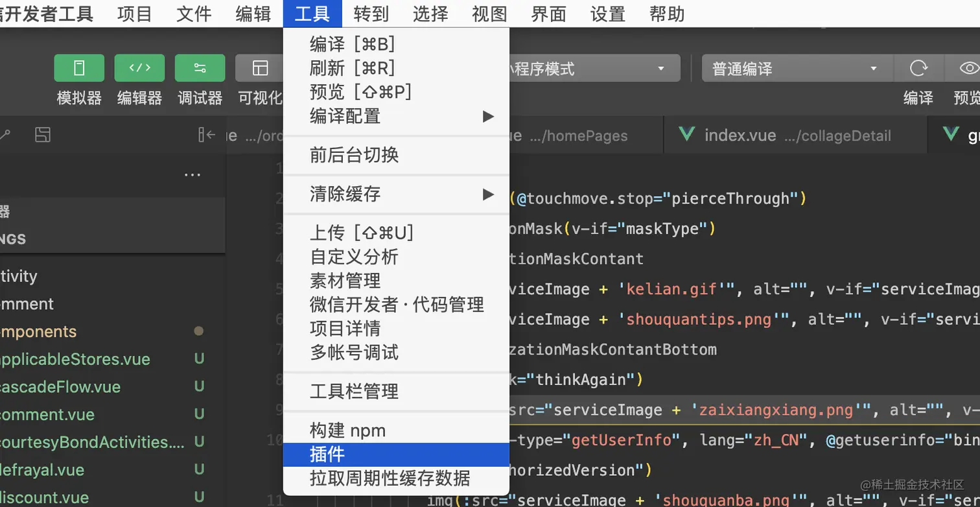
Task: Open the 小程序模式 mode dropdown
Action: click(x=594, y=68)
